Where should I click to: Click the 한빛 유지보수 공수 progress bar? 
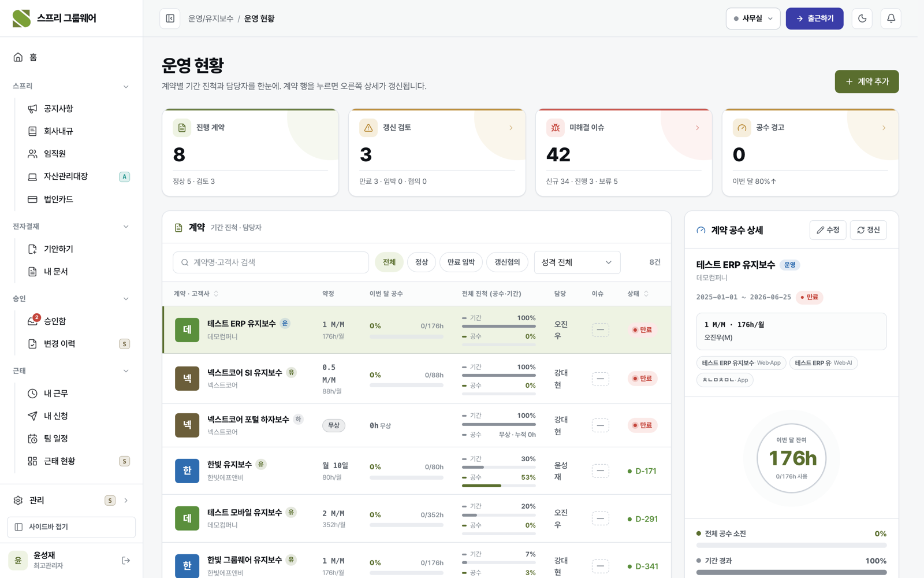tap(499, 486)
